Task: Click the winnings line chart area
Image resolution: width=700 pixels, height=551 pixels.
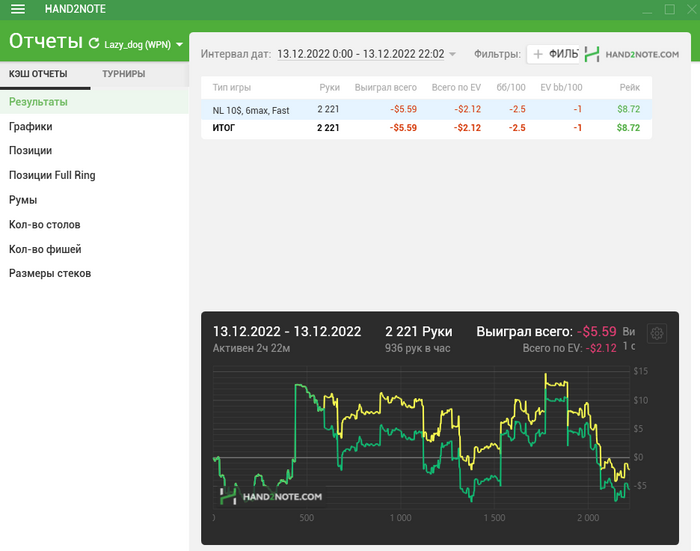Action: click(421, 438)
